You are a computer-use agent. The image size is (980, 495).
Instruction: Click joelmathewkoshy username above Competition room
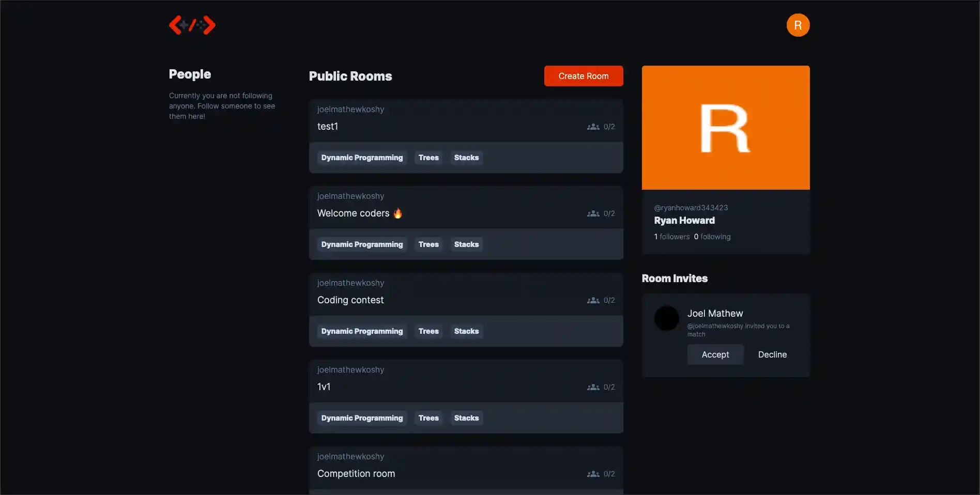click(x=350, y=457)
